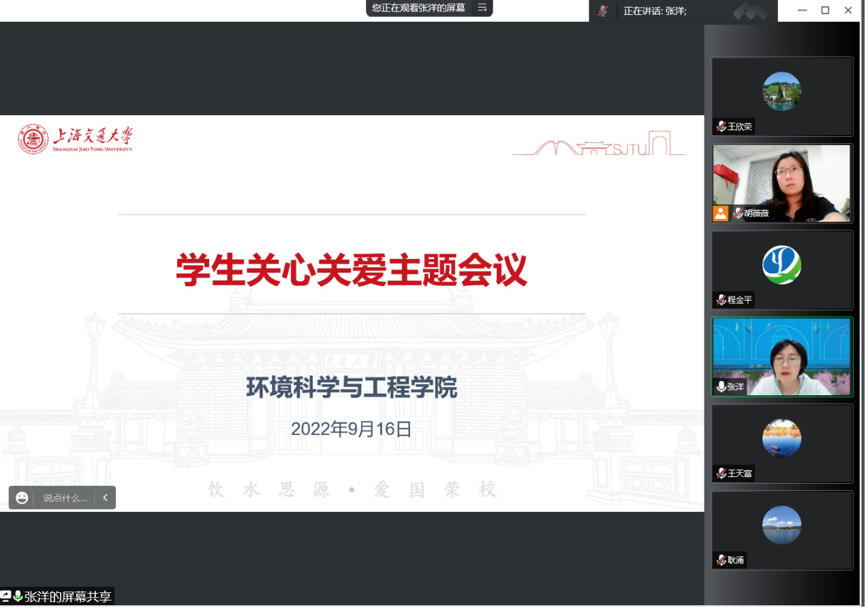The image size is (868, 610).
Task: Click the orange member badge on 胡薇薇's tile
Action: [720, 214]
